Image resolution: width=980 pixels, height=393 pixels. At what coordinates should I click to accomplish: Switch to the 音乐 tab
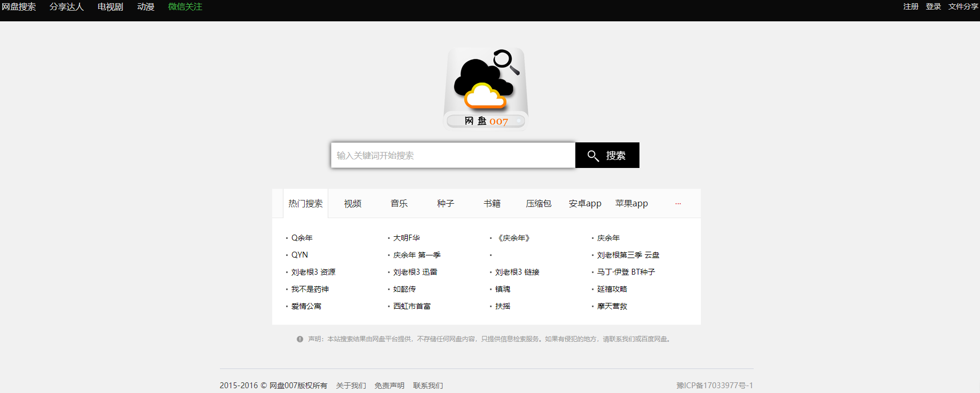click(x=399, y=204)
